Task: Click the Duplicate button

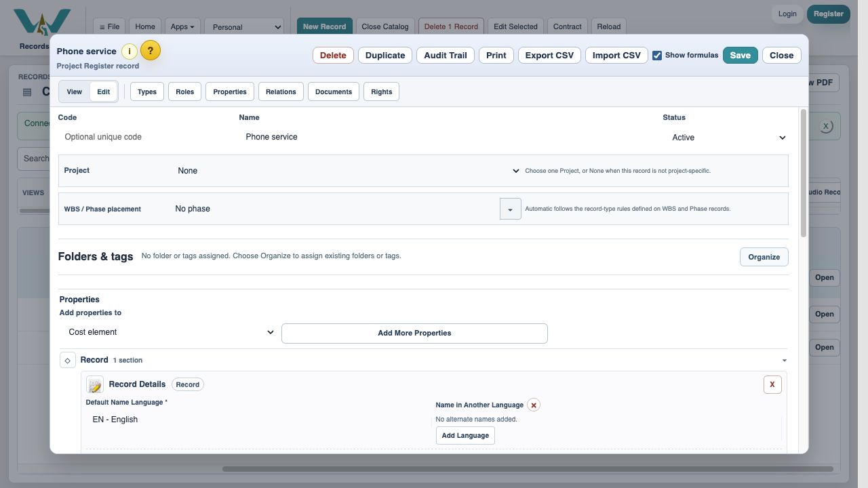Action: tap(385, 56)
